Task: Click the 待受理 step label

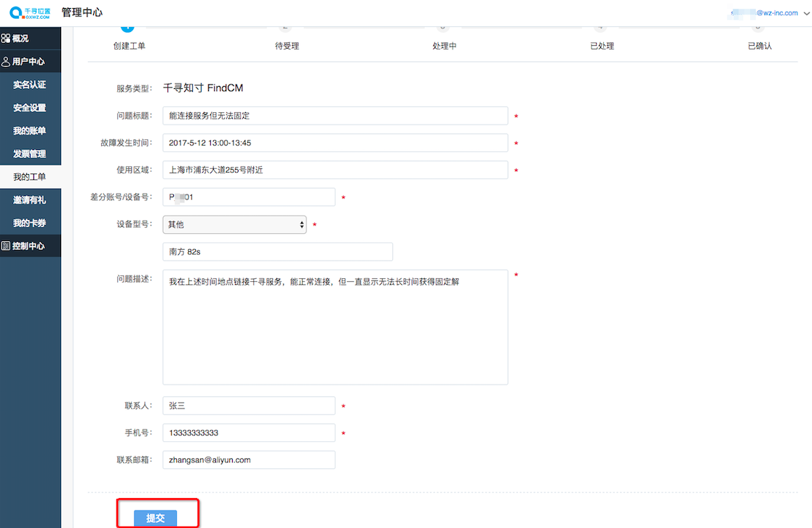Action: tap(287, 46)
